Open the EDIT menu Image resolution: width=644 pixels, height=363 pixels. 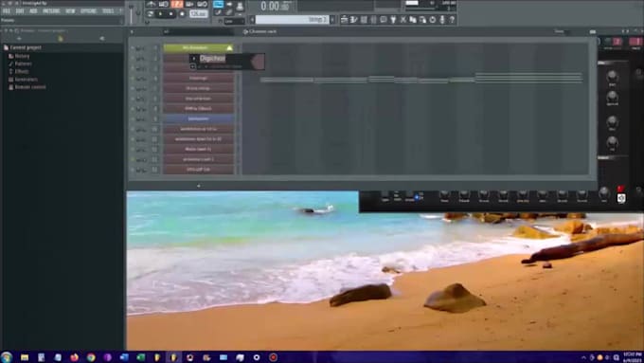20,11
